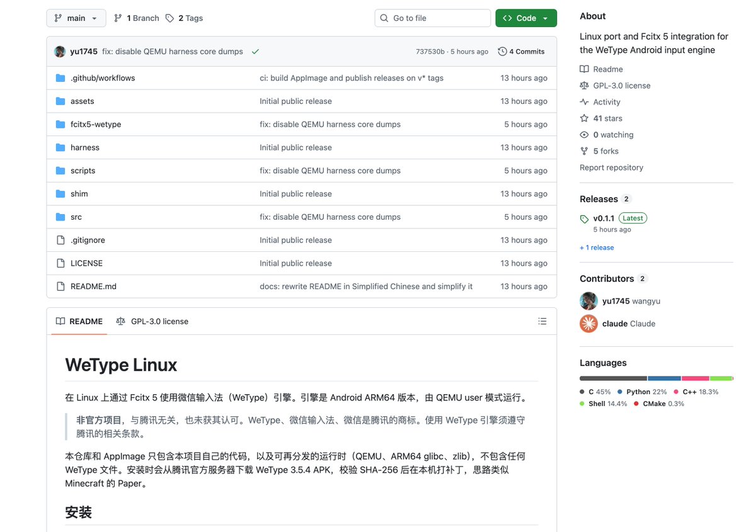
Task: Open the LICENSE file name
Action: coord(86,263)
